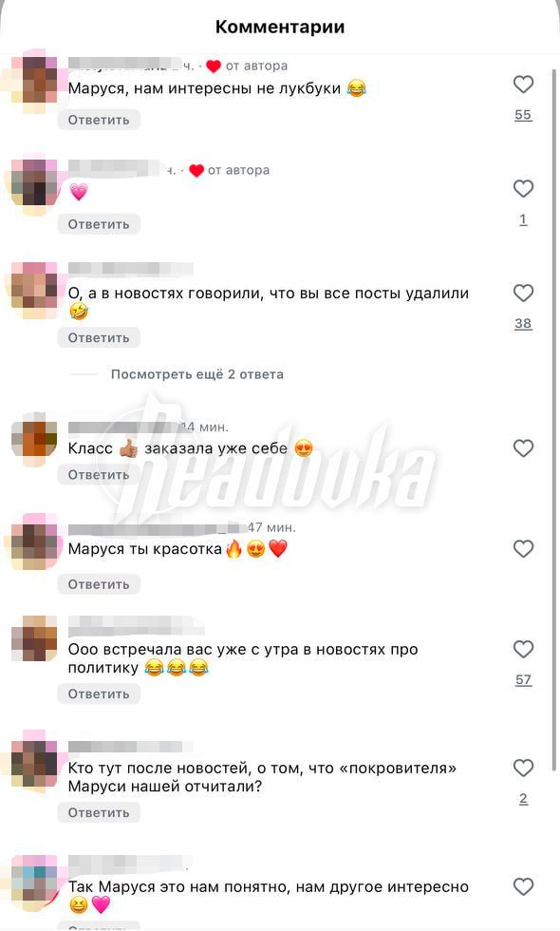This screenshot has width=560, height=931.
Task: Reply to 'Маруся ты красотка' comment
Action: point(99,584)
